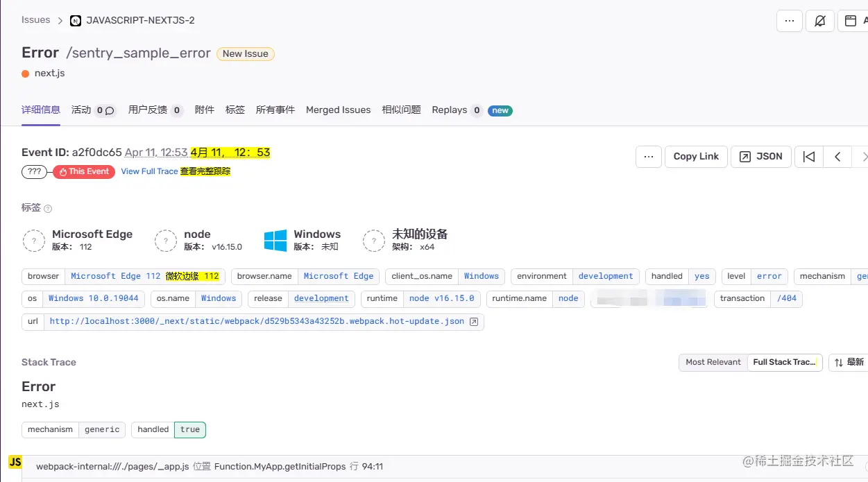Image resolution: width=868 pixels, height=482 pixels.
Task: Go to the previous event with chevron icon
Action: 837,157
